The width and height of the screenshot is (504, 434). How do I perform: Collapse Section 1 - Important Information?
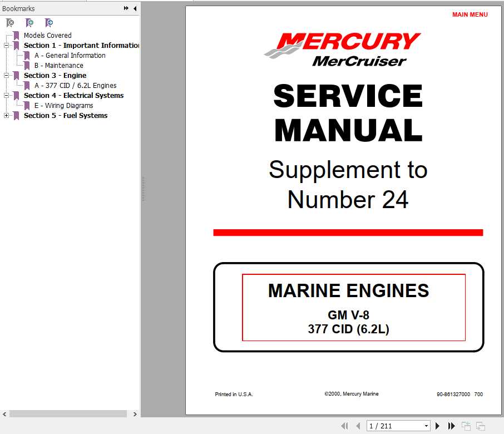(5, 45)
